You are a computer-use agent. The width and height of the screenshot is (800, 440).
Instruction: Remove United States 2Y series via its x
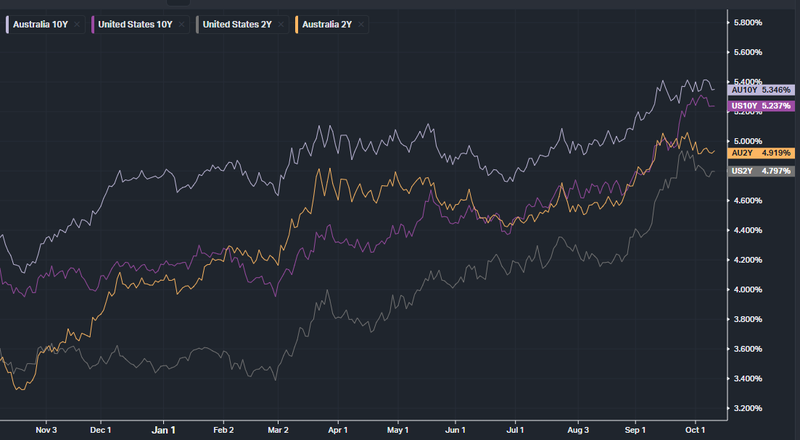(x=281, y=25)
